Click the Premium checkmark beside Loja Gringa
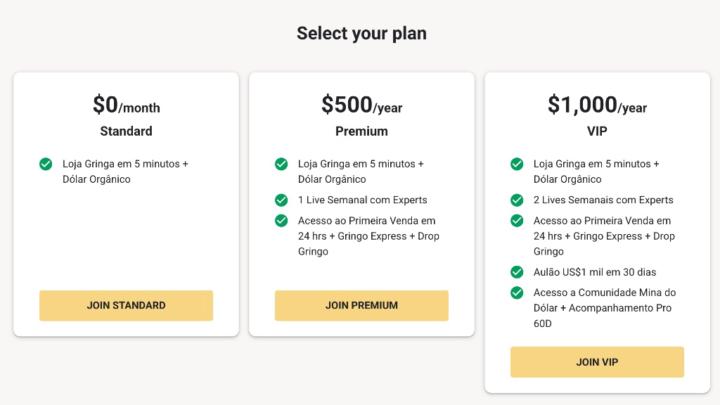Screen dimensions: 720x405 tap(281, 164)
